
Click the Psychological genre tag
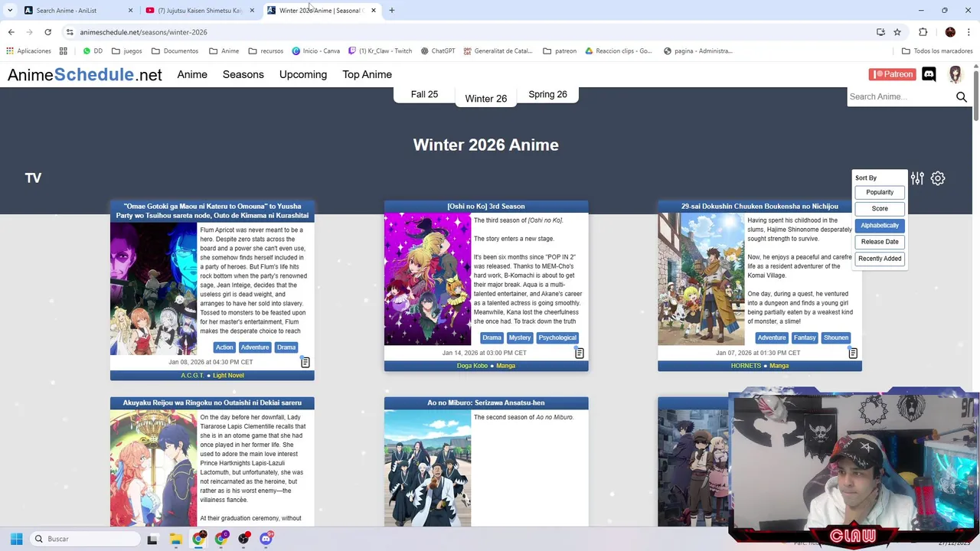pos(557,337)
